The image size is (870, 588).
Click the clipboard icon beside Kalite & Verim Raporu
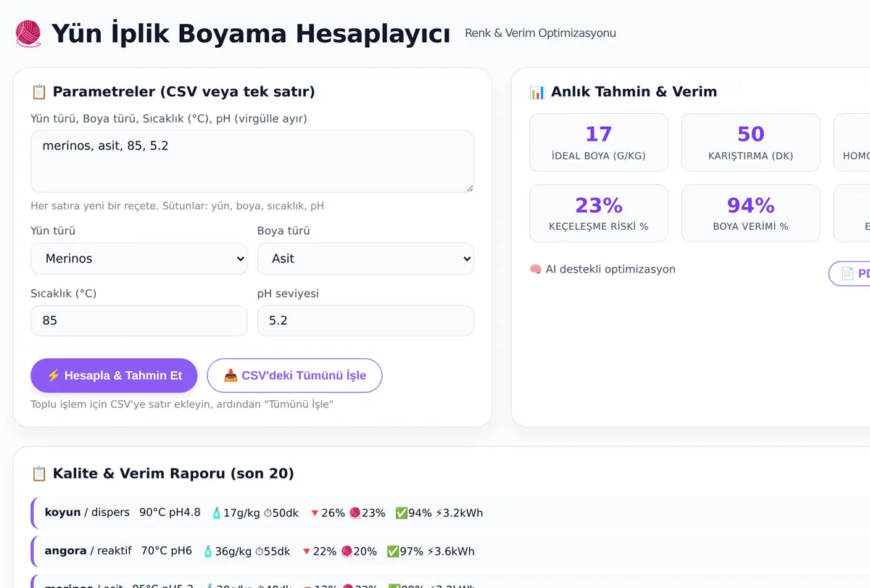pos(39,474)
